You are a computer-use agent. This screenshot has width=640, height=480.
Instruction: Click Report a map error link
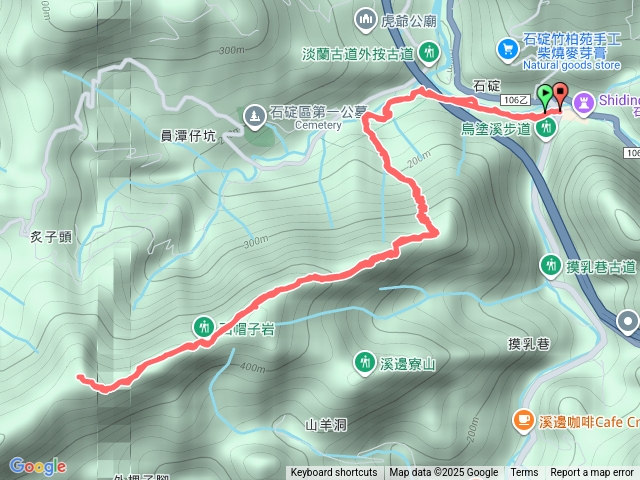591,473
